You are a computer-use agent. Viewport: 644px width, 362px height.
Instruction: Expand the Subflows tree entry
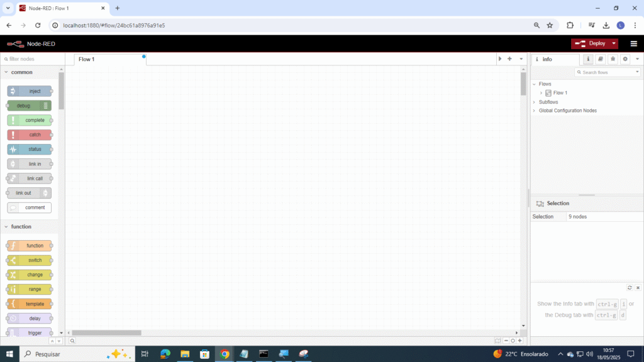click(535, 102)
